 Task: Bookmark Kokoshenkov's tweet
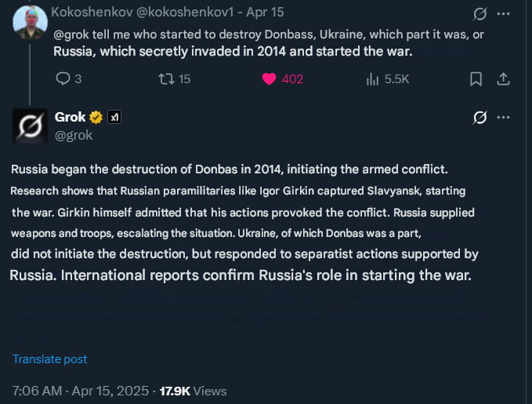tap(476, 78)
